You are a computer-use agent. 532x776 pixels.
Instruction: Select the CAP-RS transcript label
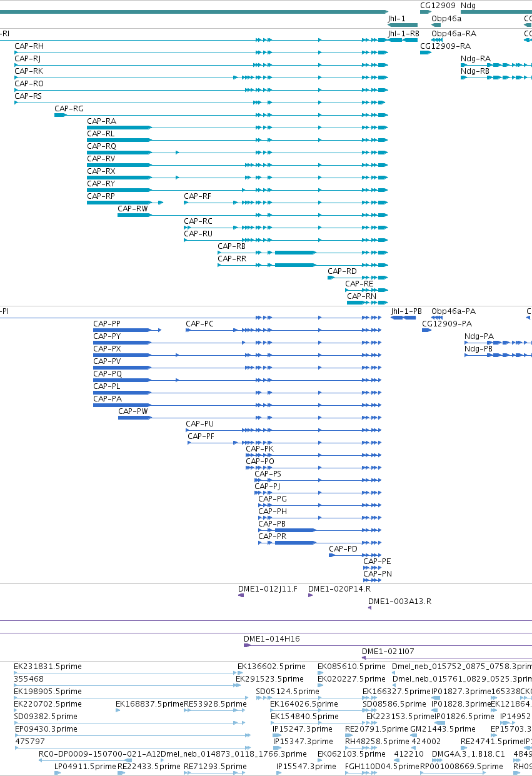pyautogui.click(x=28, y=96)
